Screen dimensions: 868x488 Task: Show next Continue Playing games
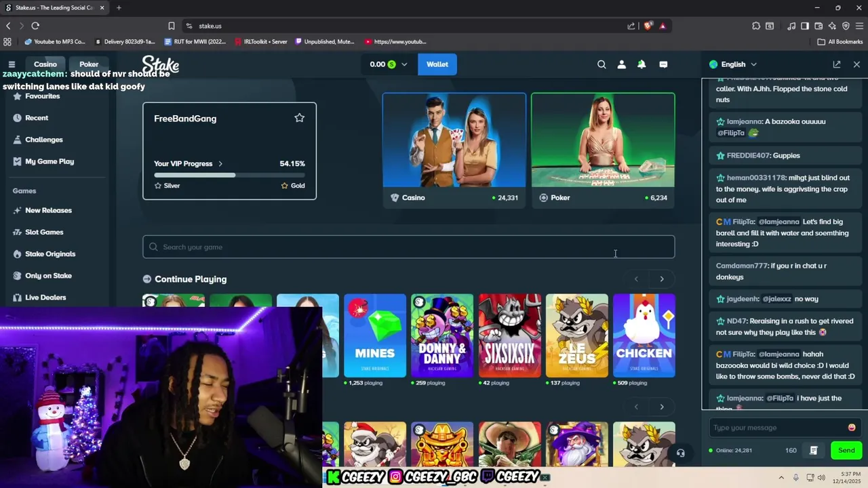662,279
